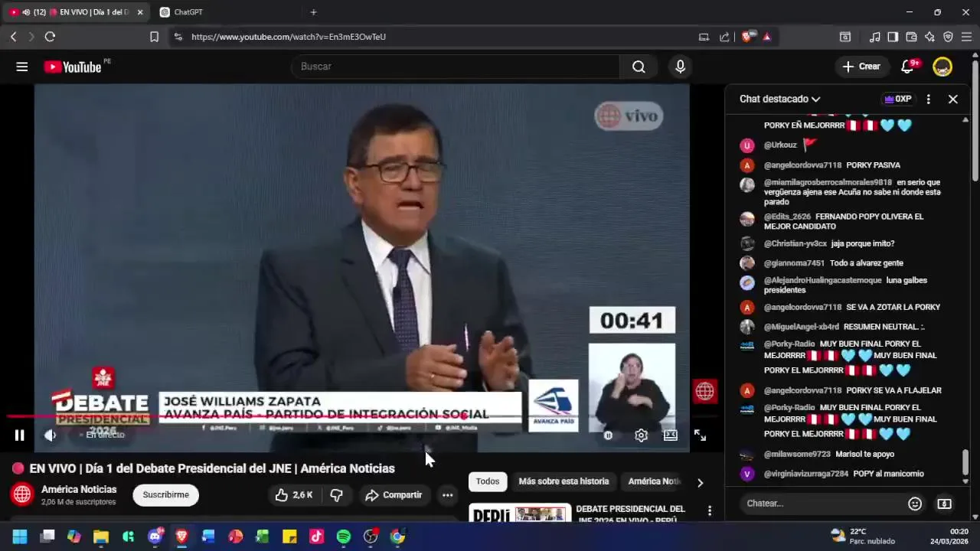The height and width of the screenshot is (551, 980).
Task: Open YouTube notifications bell
Action: (x=907, y=67)
